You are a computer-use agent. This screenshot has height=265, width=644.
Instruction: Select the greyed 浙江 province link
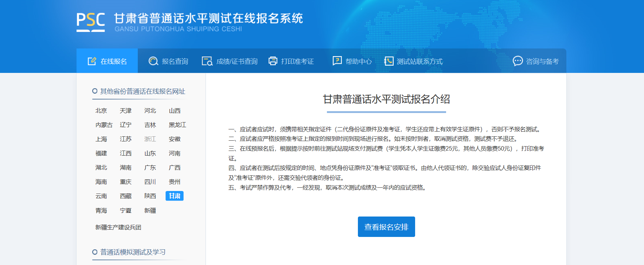click(150, 139)
